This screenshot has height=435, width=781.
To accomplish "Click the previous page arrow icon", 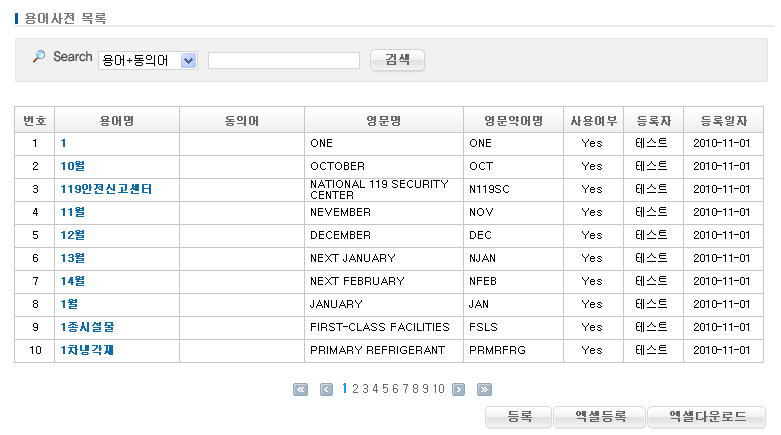I will pyautogui.click(x=326, y=390).
